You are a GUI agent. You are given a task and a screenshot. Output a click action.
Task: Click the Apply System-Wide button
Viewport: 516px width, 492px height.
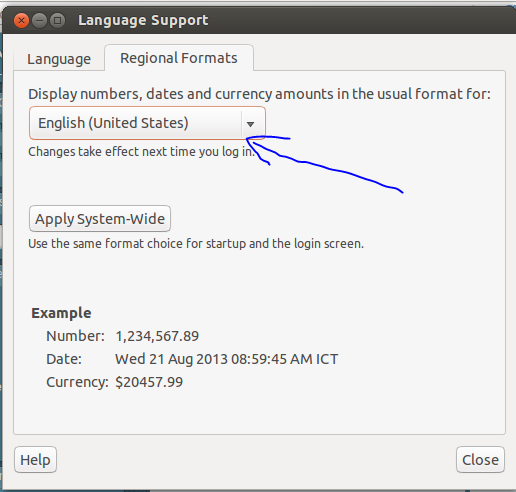[100, 219]
